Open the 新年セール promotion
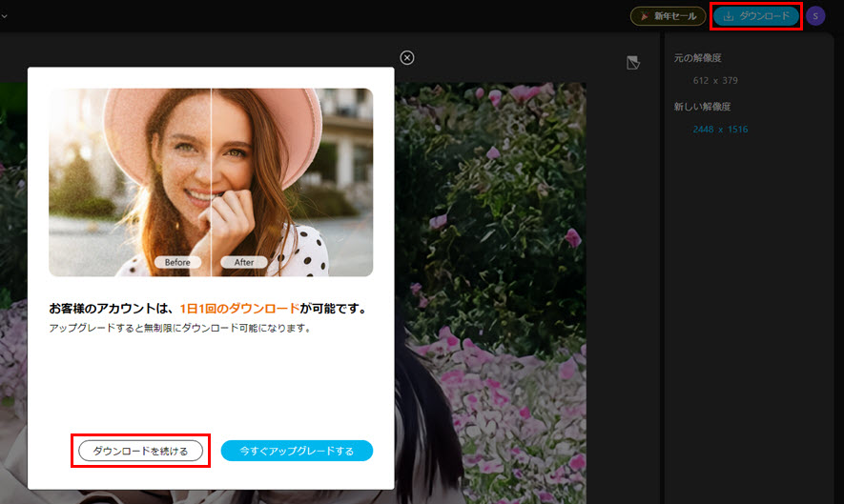Image resolution: width=844 pixels, height=504 pixels. click(668, 16)
